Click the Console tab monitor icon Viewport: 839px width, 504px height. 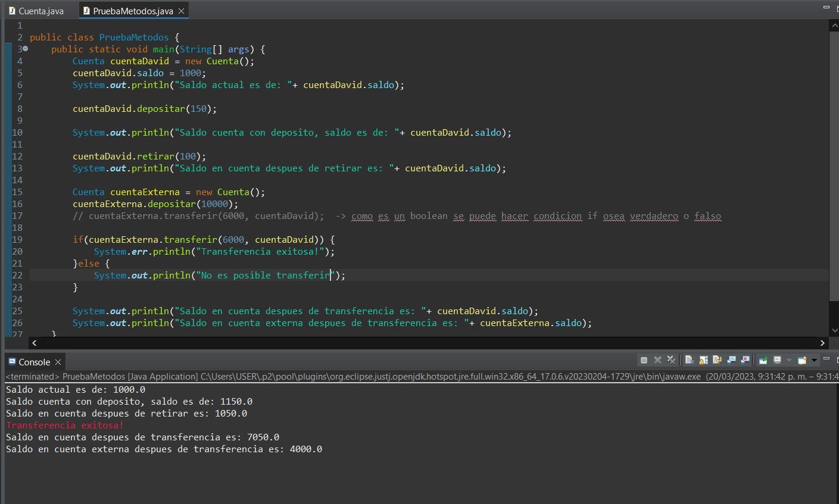click(x=12, y=361)
